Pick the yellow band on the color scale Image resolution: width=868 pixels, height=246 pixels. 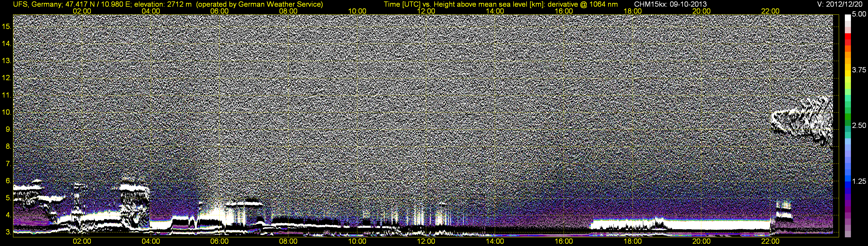[847, 74]
